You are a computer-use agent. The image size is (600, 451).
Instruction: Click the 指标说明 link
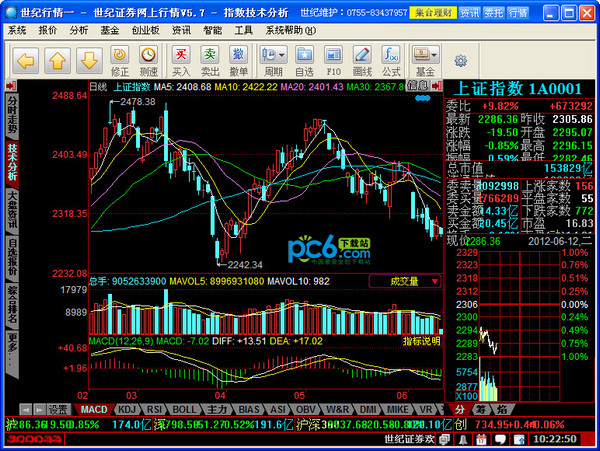click(x=421, y=341)
